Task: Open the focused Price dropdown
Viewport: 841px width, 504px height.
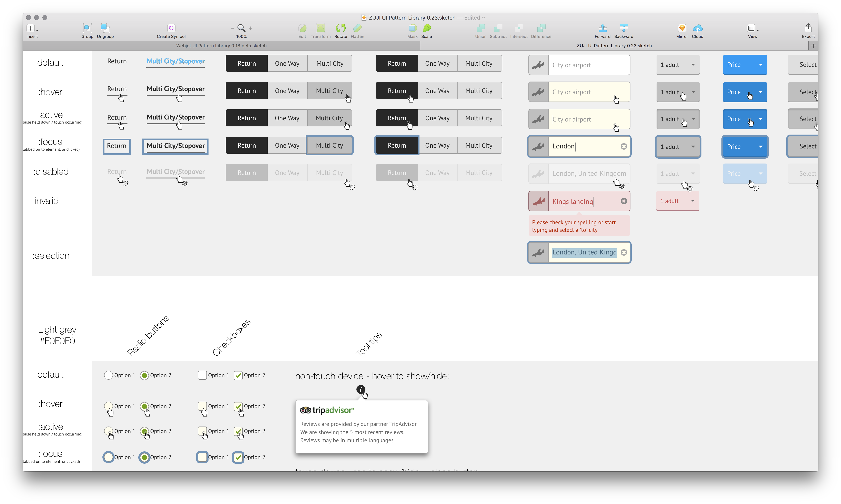Action: coord(744,147)
